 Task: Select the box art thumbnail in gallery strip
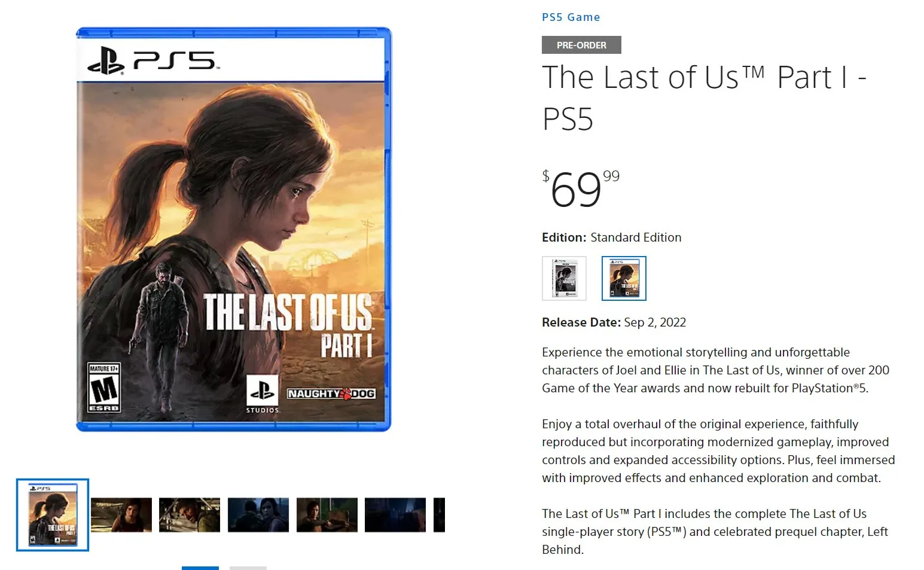53,515
